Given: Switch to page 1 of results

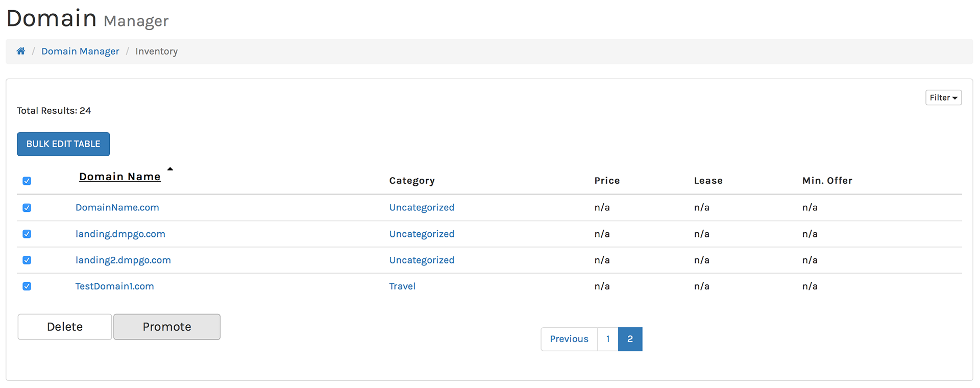Looking at the screenshot, I should (607, 339).
